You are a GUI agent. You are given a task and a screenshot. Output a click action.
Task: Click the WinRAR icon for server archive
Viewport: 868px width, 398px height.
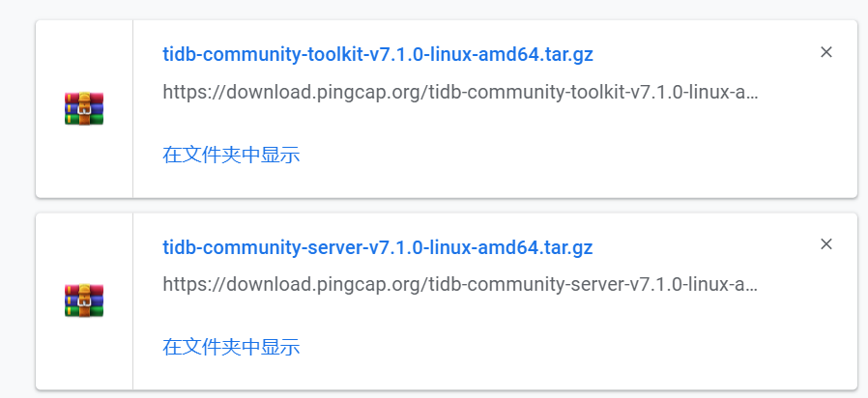[x=84, y=301]
